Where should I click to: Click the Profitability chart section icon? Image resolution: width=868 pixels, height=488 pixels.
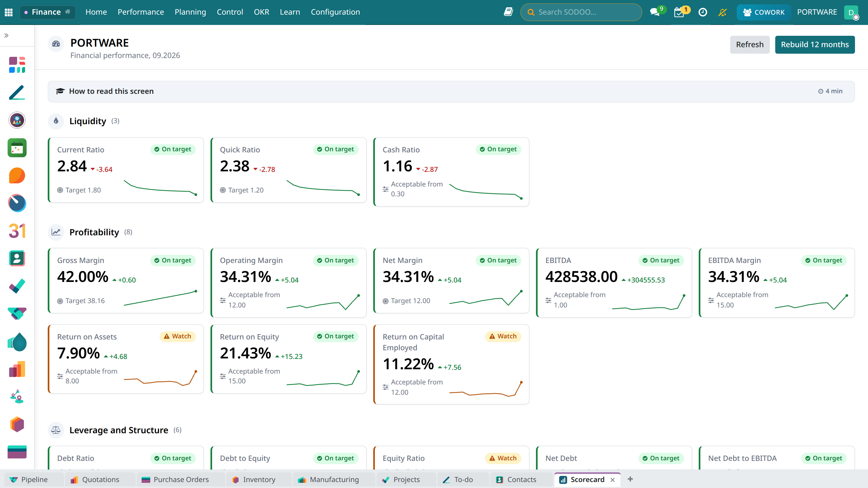[56, 232]
